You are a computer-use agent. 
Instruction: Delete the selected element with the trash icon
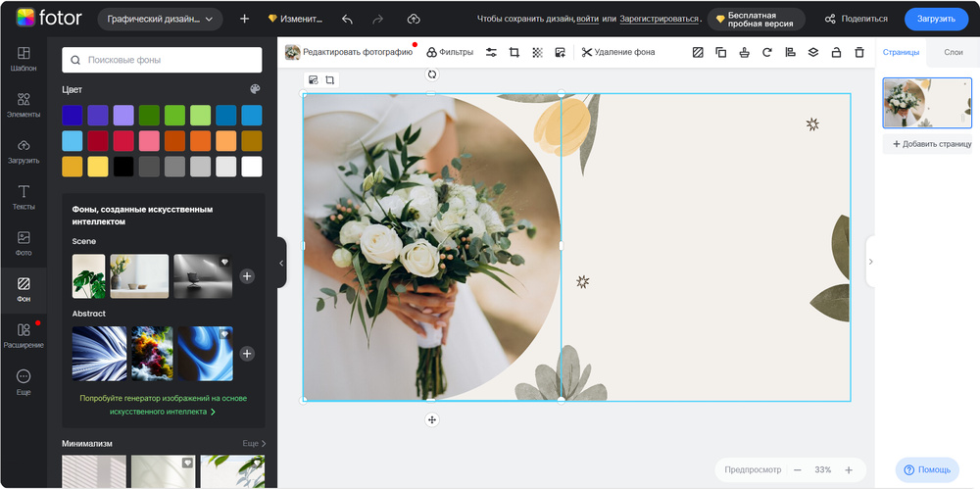click(x=859, y=52)
